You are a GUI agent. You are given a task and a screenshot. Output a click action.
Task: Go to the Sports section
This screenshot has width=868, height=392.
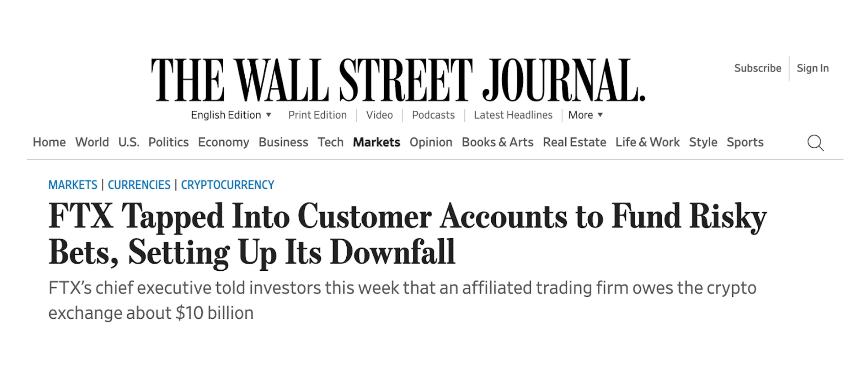pyautogui.click(x=745, y=142)
